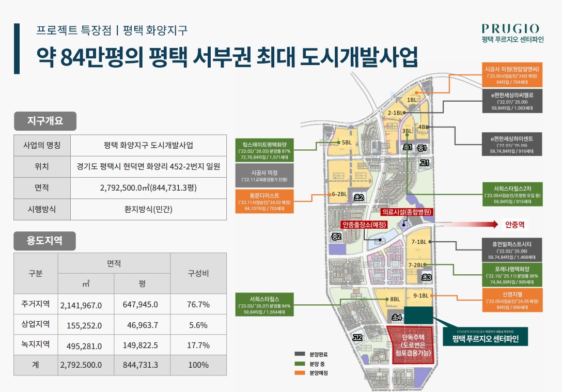Click the 사업의 명칭 table header cell
The image size is (562, 392).
pyautogui.click(x=42, y=145)
